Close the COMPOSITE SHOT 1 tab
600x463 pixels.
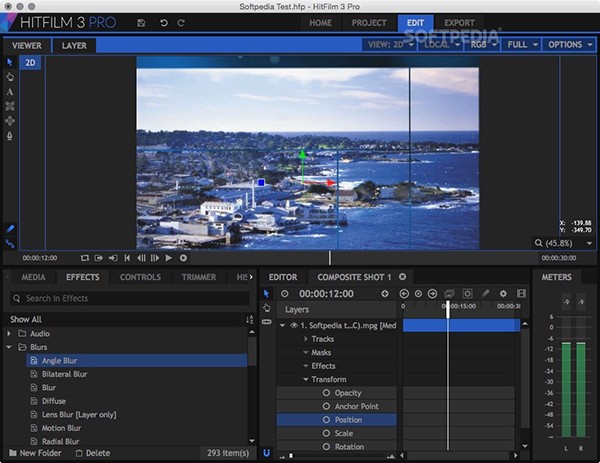tap(403, 277)
